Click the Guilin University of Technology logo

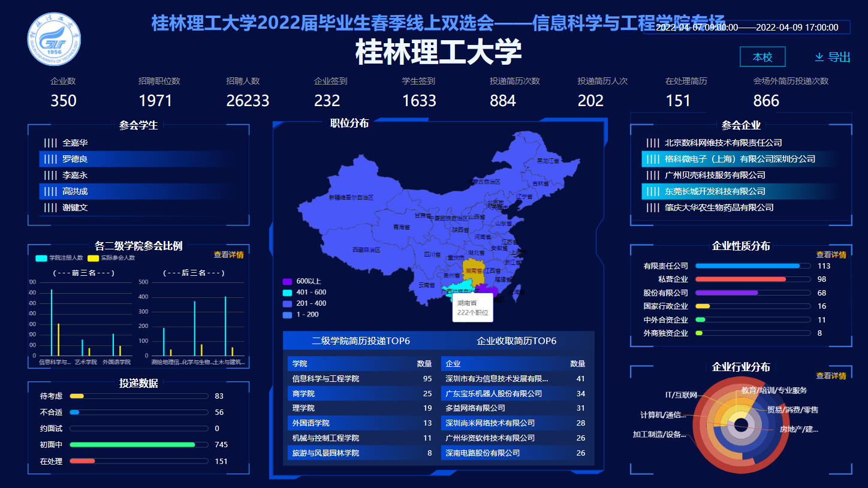click(54, 41)
